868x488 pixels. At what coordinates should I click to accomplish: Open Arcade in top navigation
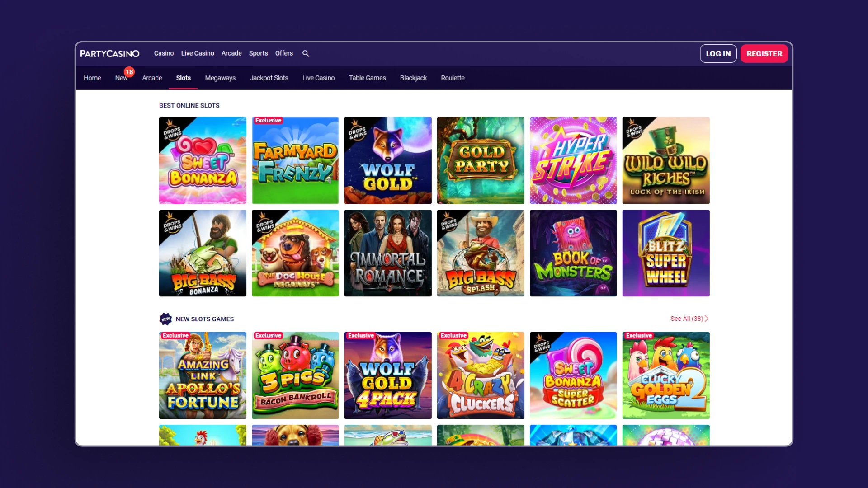(231, 53)
